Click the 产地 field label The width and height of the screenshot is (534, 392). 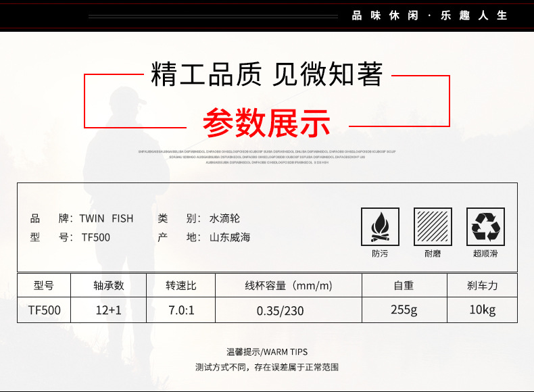tap(179, 237)
